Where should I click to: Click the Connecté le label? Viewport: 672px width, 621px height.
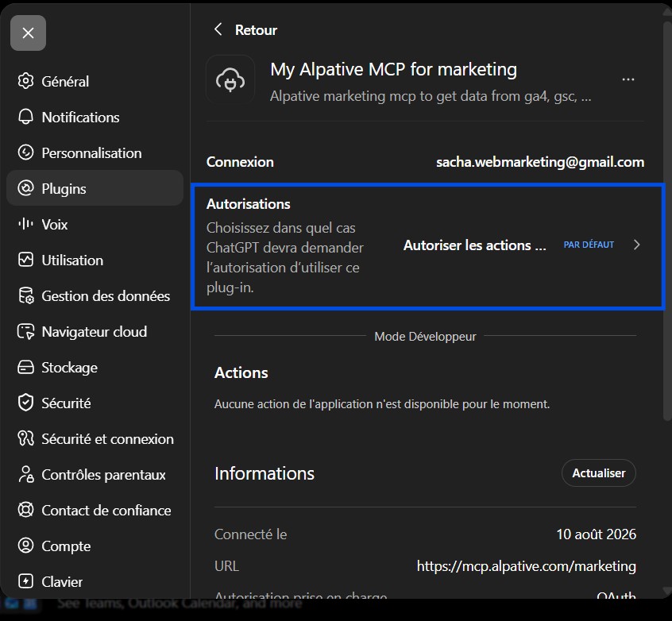(x=251, y=534)
